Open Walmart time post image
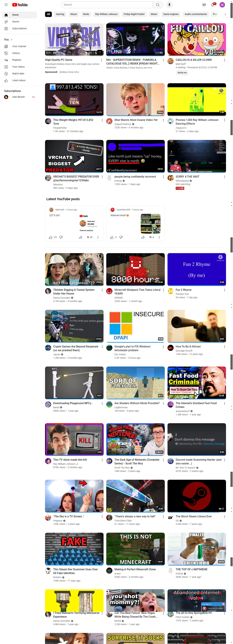Screen dimensions: 233x644 point(151,224)
